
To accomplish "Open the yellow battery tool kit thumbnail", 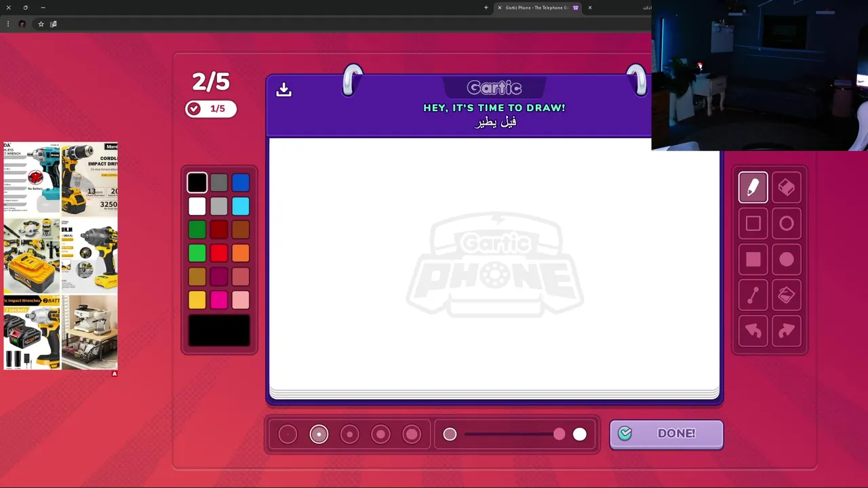I will point(32,256).
